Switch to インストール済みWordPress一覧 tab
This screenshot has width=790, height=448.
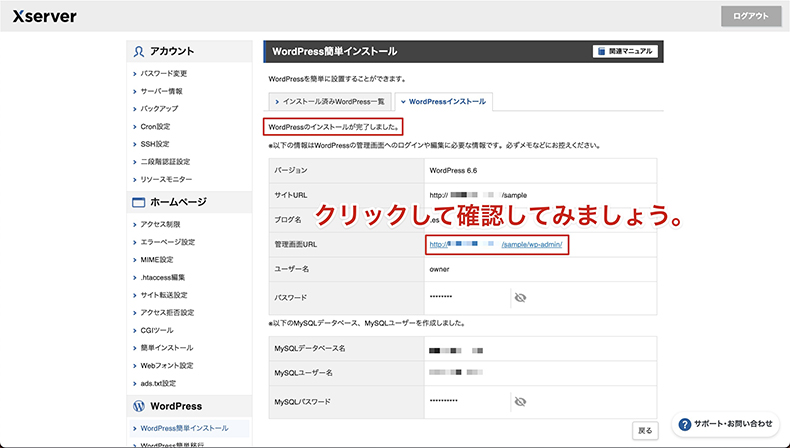point(330,102)
